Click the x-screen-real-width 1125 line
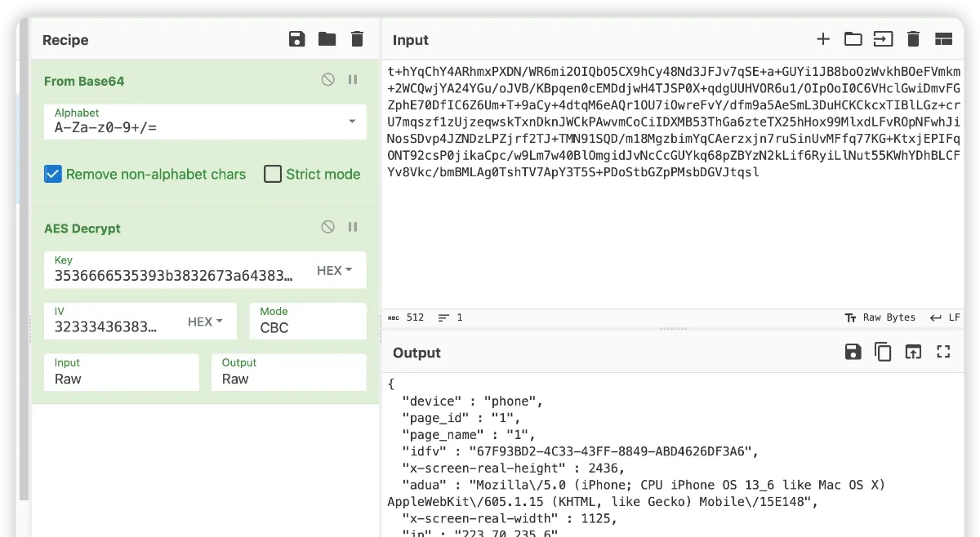 click(x=510, y=518)
